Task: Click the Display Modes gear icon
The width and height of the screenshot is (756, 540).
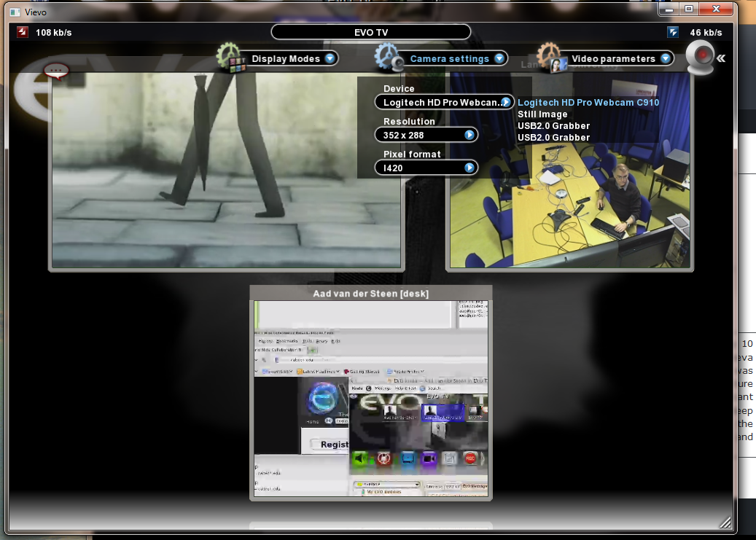Action: [x=231, y=58]
